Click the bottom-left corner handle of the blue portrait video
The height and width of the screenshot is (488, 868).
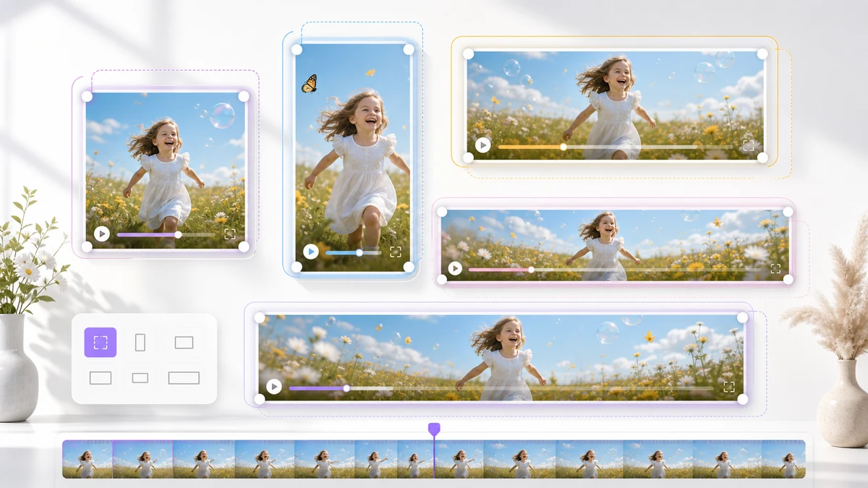(297, 267)
